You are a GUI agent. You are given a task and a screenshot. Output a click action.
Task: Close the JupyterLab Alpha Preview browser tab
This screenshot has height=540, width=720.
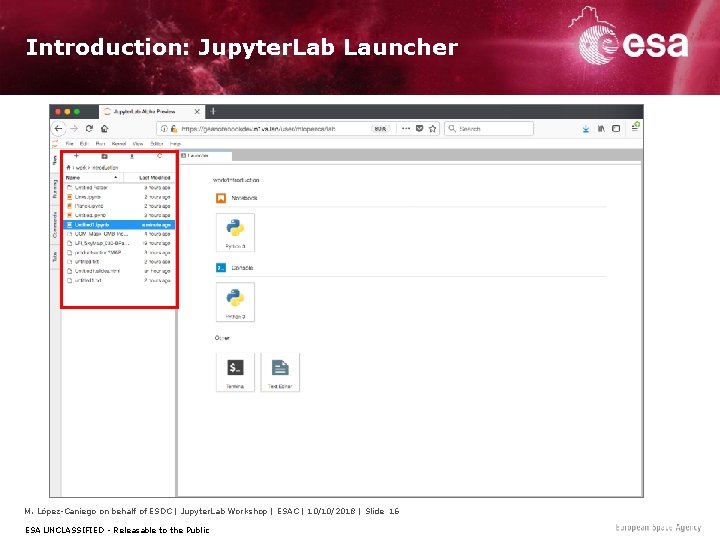(197, 112)
